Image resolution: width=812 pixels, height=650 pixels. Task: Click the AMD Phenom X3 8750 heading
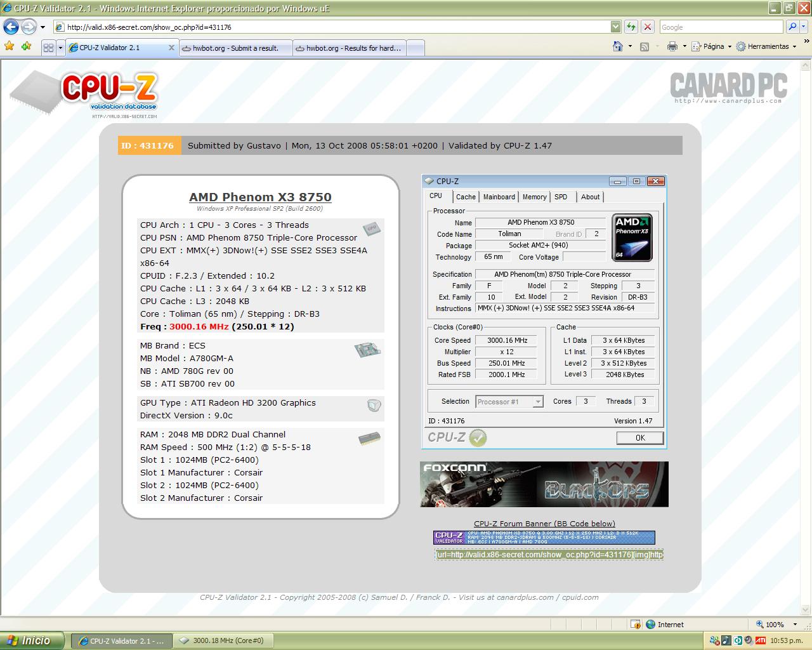click(260, 197)
